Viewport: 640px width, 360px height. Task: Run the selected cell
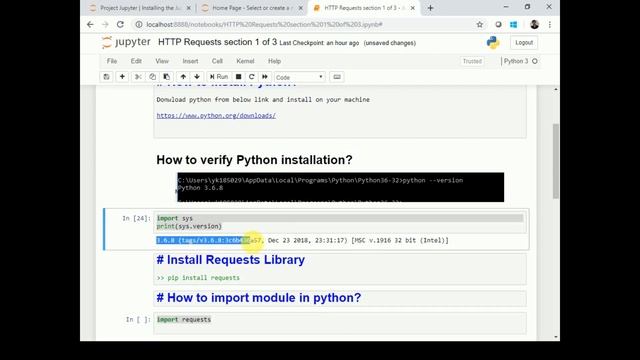219,77
